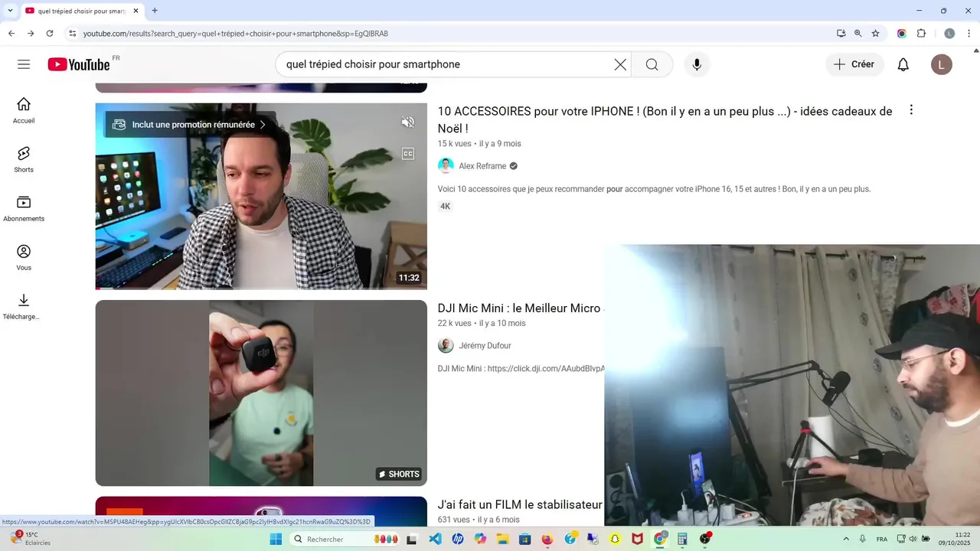Open Abonnements in the sidebar
This screenshot has height=551, width=980.
(x=24, y=208)
